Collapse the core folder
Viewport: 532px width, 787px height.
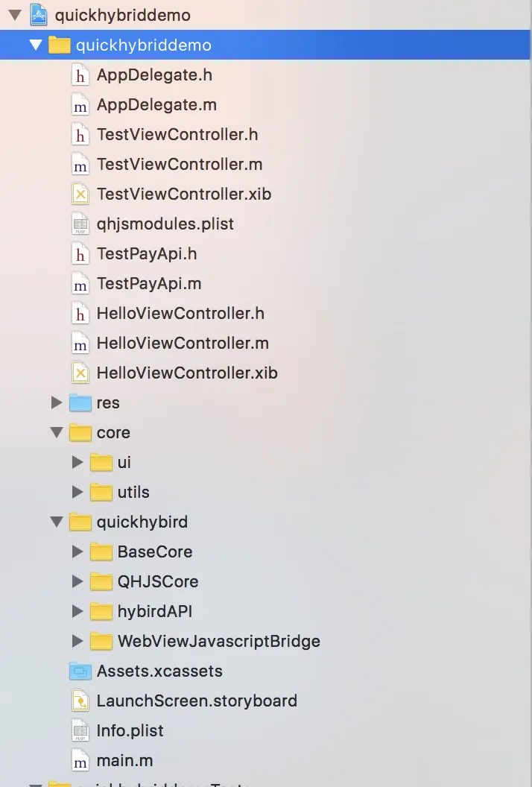pyautogui.click(x=57, y=433)
